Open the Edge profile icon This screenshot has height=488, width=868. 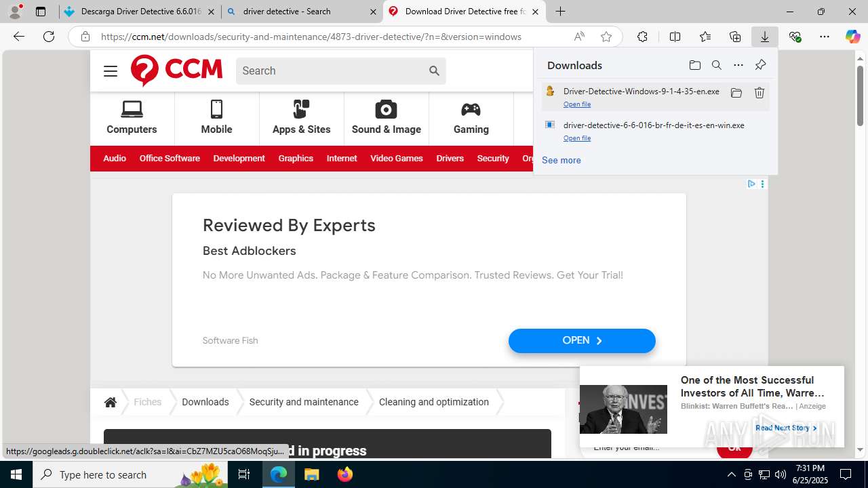click(15, 12)
